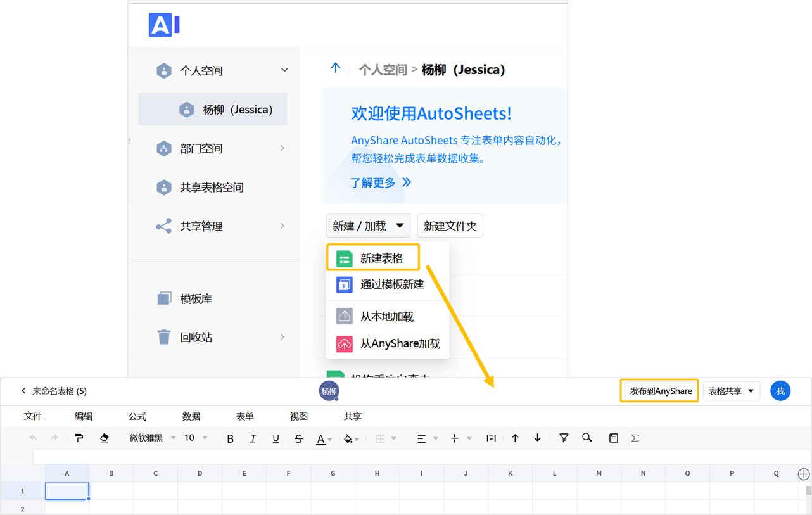The height and width of the screenshot is (515, 812).
Task: Select 杨柳 (Jessica) in the sidebar
Action: [x=213, y=109]
